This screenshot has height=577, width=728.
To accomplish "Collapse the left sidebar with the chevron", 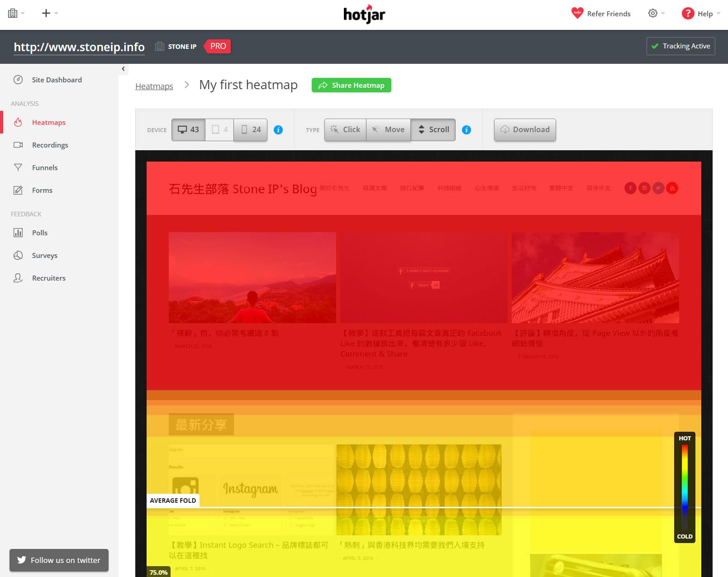I will point(123,69).
